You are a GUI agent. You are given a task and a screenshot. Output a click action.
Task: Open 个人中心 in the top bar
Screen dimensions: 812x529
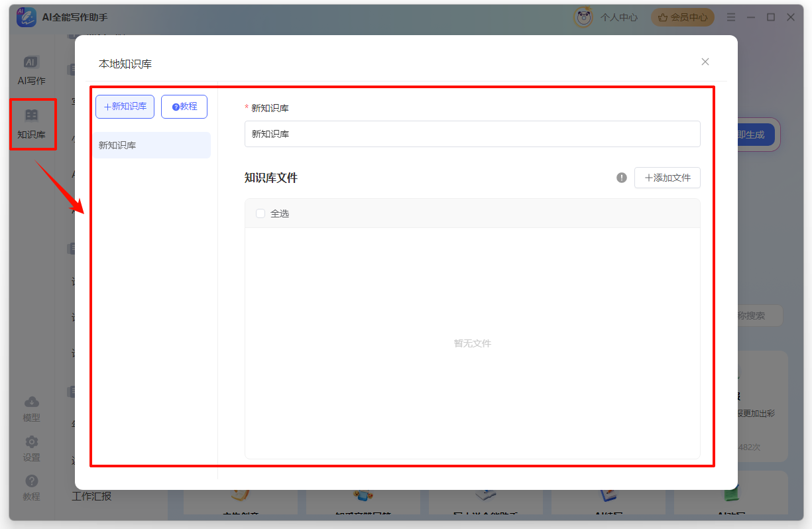click(x=618, y=17)
